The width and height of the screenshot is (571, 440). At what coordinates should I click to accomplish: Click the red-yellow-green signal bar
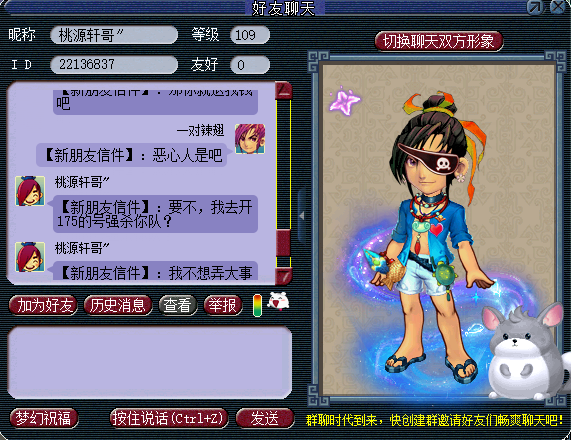pos(257,305)
